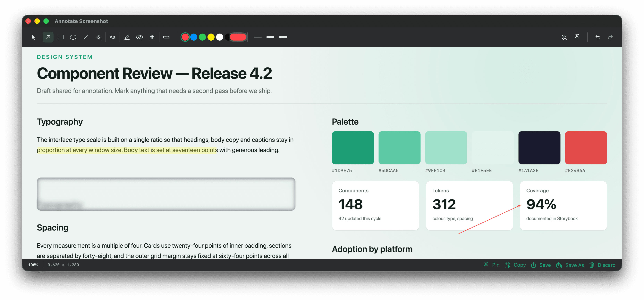Viewport: 644px width, 300px height.
Task: Click the pin icon in the toolbar
Action: 577,37
